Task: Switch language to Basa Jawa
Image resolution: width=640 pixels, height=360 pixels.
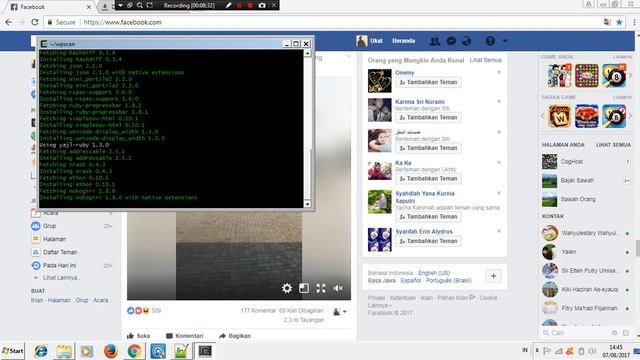Action: (x=382, y=280)
